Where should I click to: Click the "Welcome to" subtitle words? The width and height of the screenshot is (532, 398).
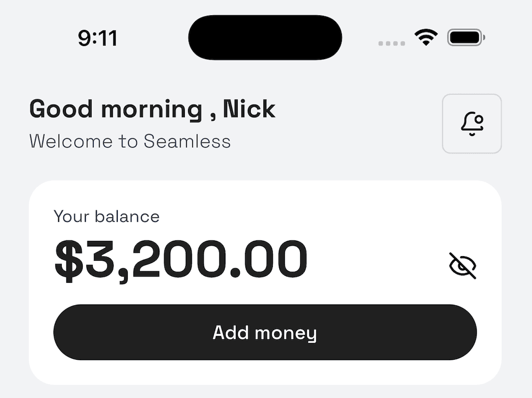(84, 141)
